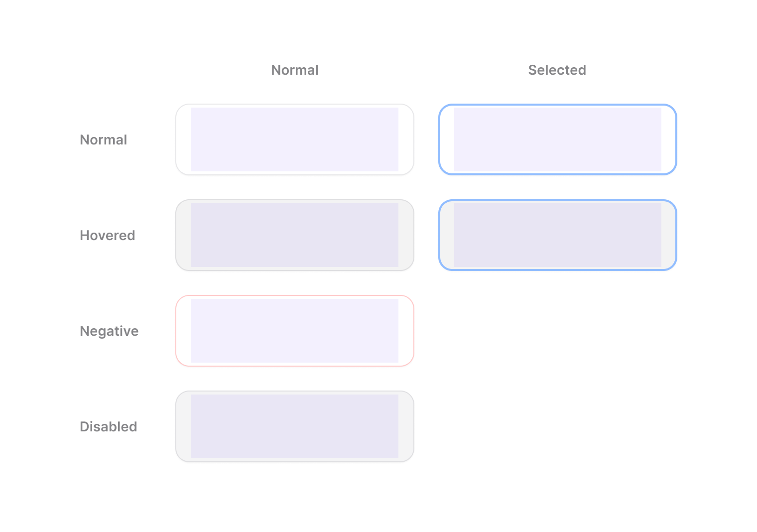
Task: Click the Selected column header label
Action: [x=557, y=70]
